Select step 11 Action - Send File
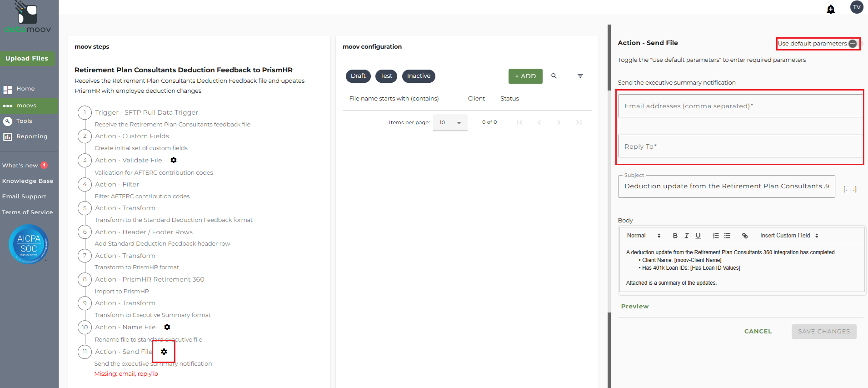 tap(124, 352)
